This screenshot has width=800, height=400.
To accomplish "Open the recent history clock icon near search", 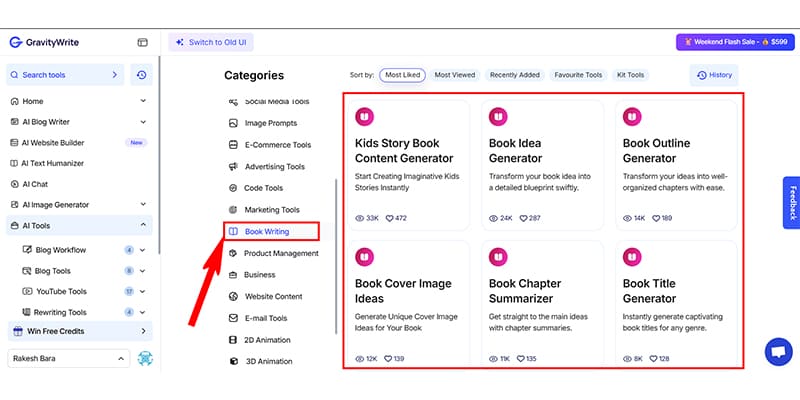I will click(x=141, y=75).
